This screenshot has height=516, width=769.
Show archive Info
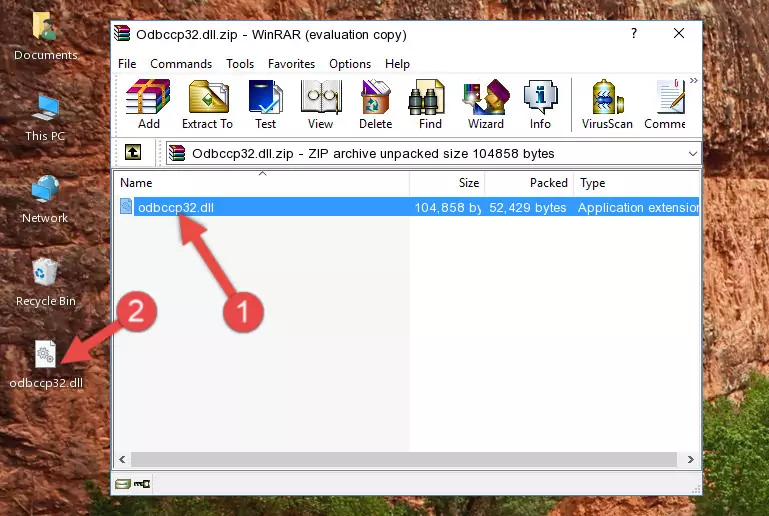tap(540, 104)
